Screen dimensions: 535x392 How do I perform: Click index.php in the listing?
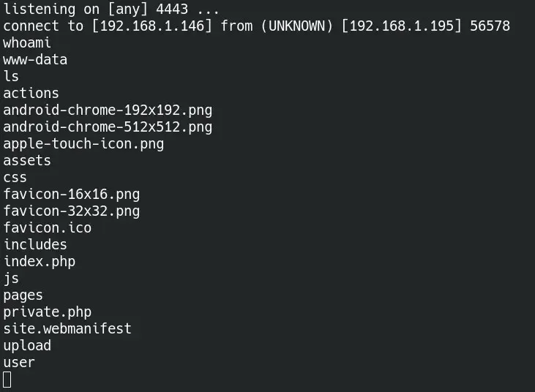40,261
